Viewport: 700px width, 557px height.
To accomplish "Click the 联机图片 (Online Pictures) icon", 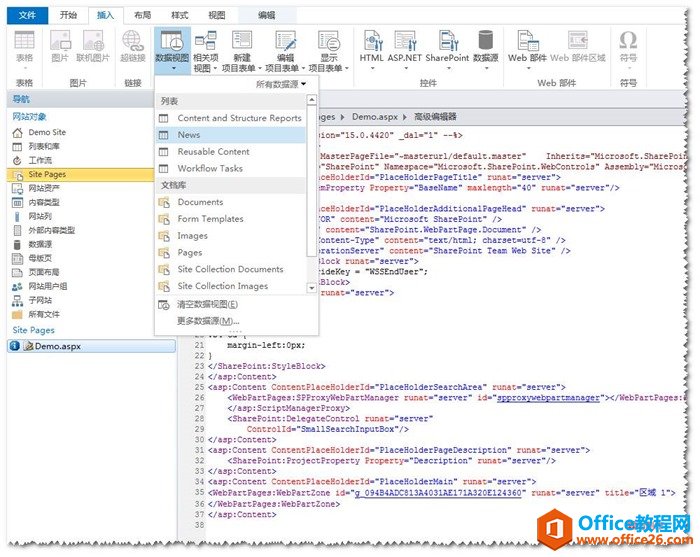I will (x=93, y=41).
